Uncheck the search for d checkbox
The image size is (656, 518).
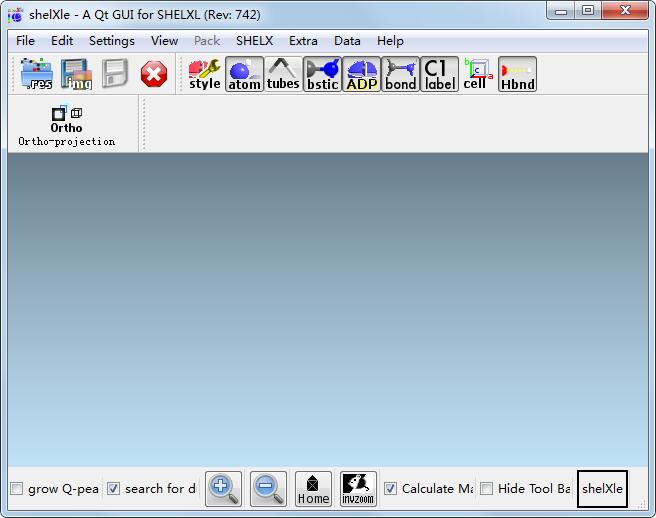(x=113, y=488)
